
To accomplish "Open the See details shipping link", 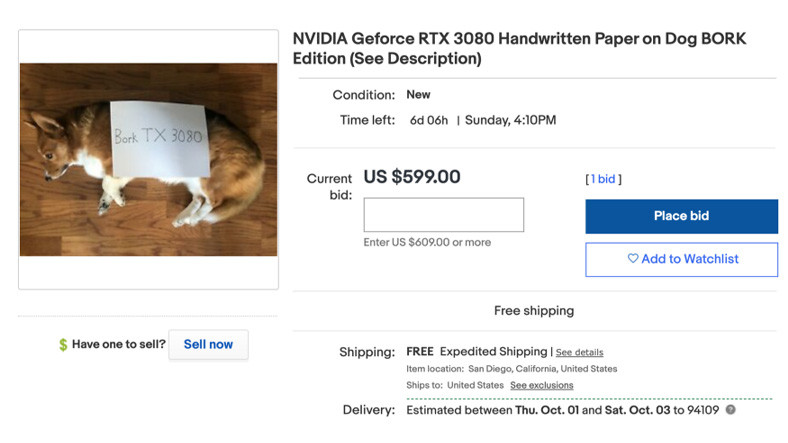I will (579, 352).
